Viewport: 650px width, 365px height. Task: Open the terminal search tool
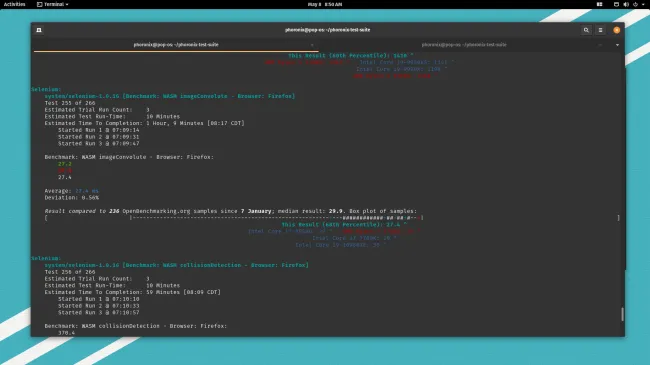coord(586,30)
